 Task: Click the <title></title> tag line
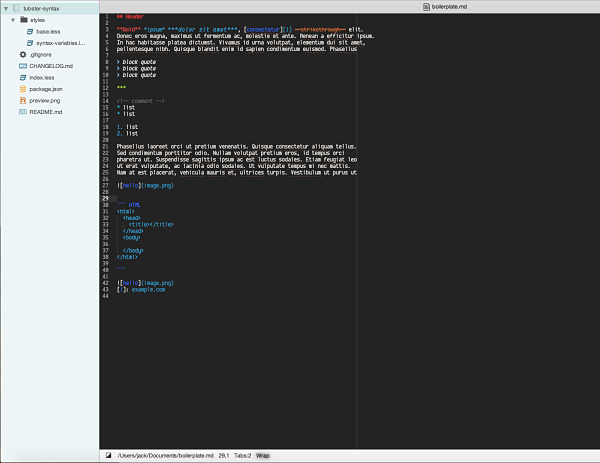151,225
